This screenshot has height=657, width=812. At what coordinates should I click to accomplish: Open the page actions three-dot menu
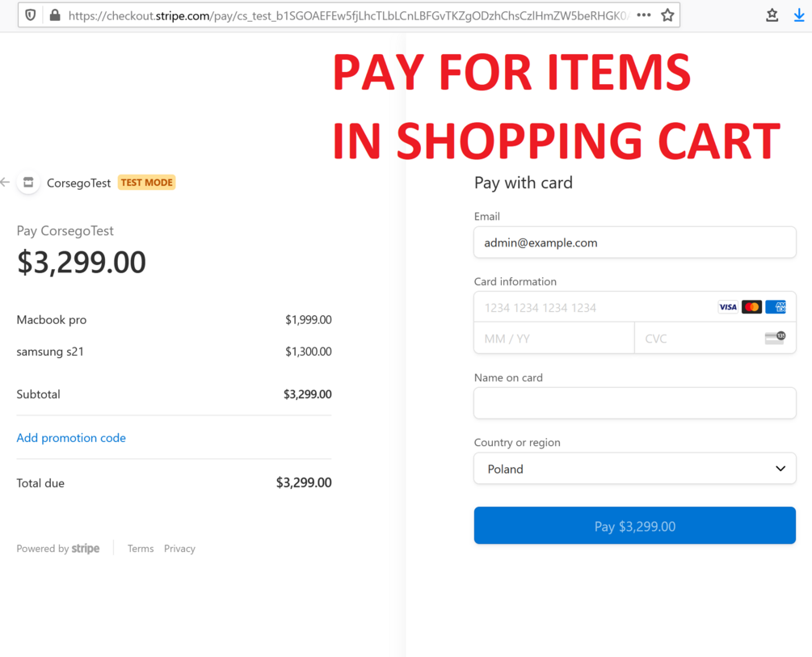click(644, 15)
